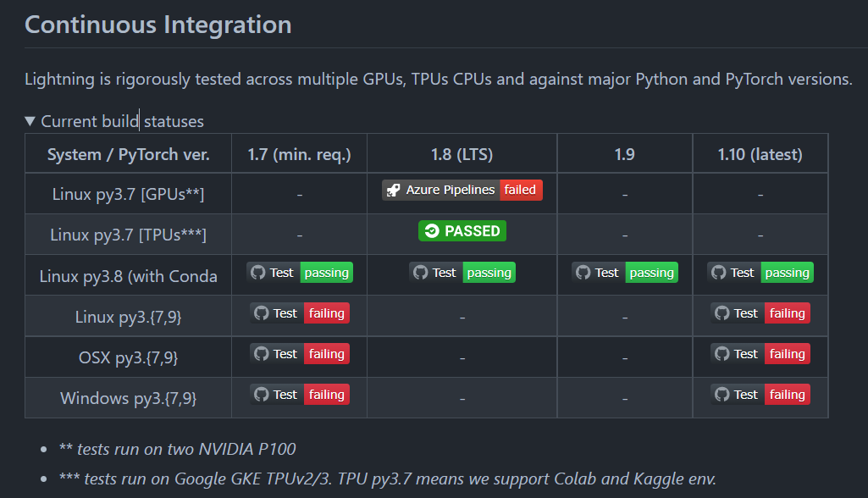The width and height of the screenshot is (868, 498).
Task: Open OSX py3.{7,9} 1.10 failing test badge
Action: [760, 354]
